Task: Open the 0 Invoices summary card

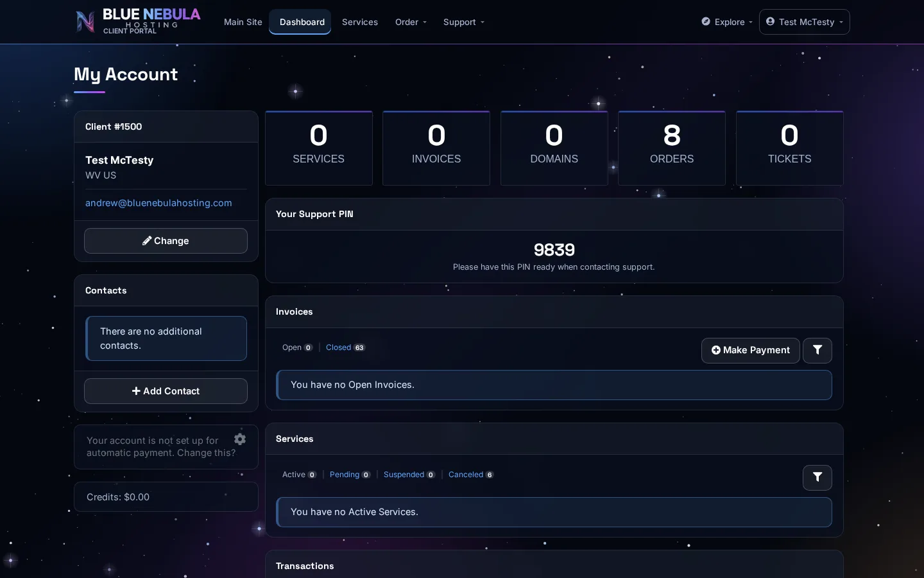Action: point(436,148)
